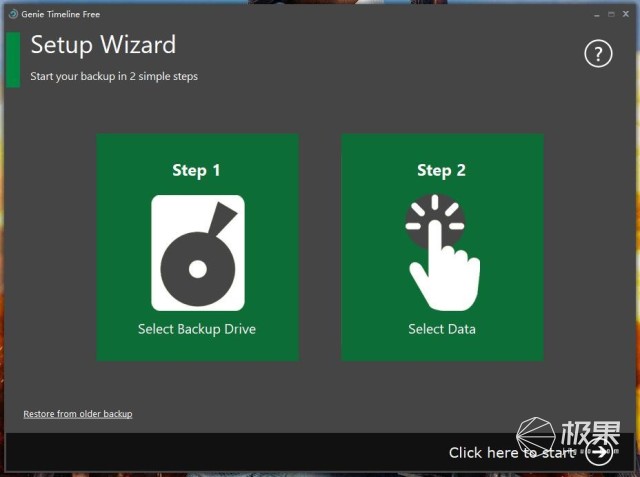The image size is (640, 477).
Task: Click the Genie Timeline app logo icon
Action: 13,14
